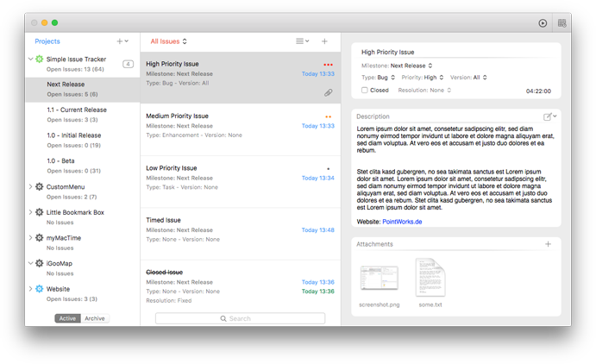Screen dimensions: 596x364
Task: Click the Attachments section header
Action: click(374, 244)
